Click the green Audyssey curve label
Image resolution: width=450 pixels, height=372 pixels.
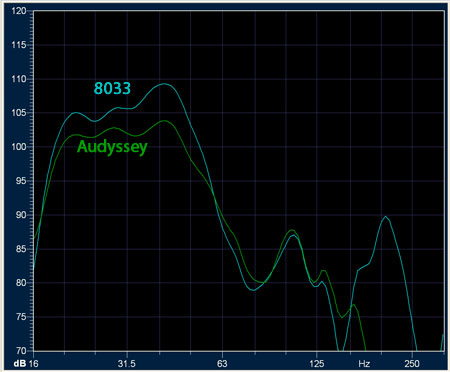pos(112,147)
